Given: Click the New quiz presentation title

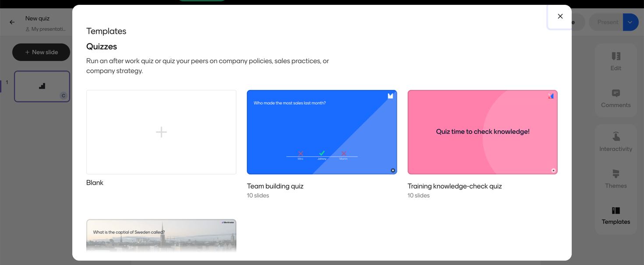Looking at the screenshot, I should [37, 18].
